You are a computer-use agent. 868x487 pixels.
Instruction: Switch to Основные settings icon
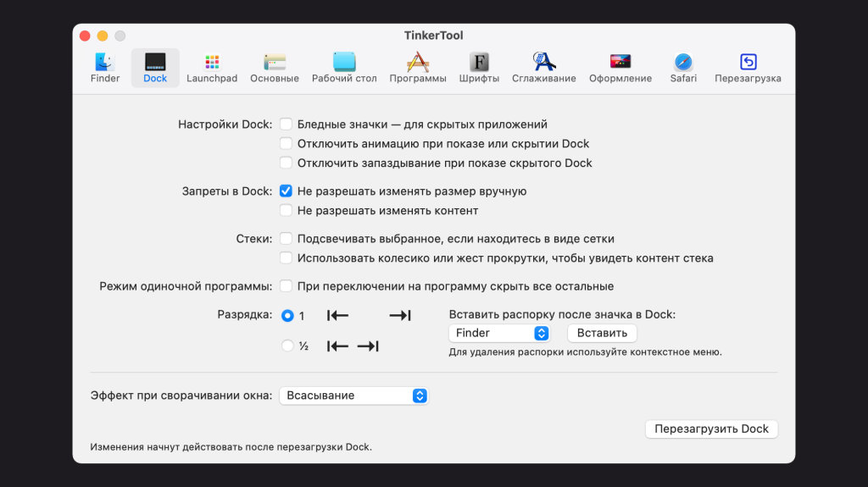(x=275, y=63)
